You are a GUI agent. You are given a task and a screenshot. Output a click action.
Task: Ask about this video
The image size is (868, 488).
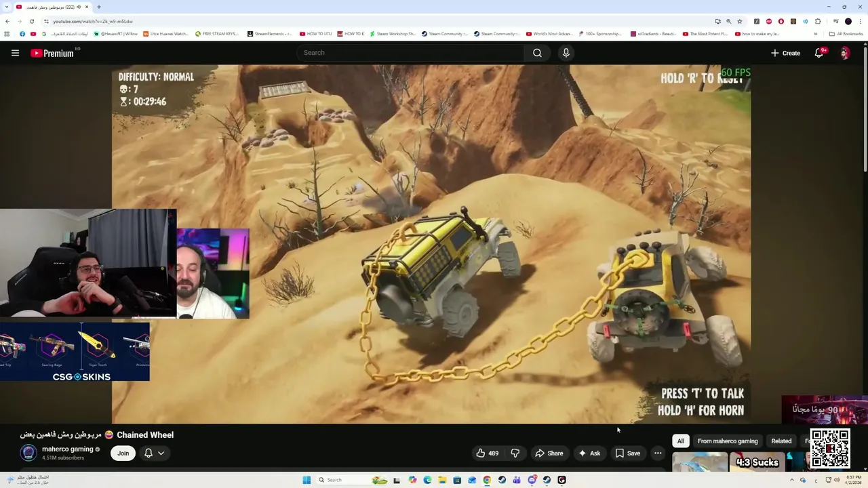[589, 453]
